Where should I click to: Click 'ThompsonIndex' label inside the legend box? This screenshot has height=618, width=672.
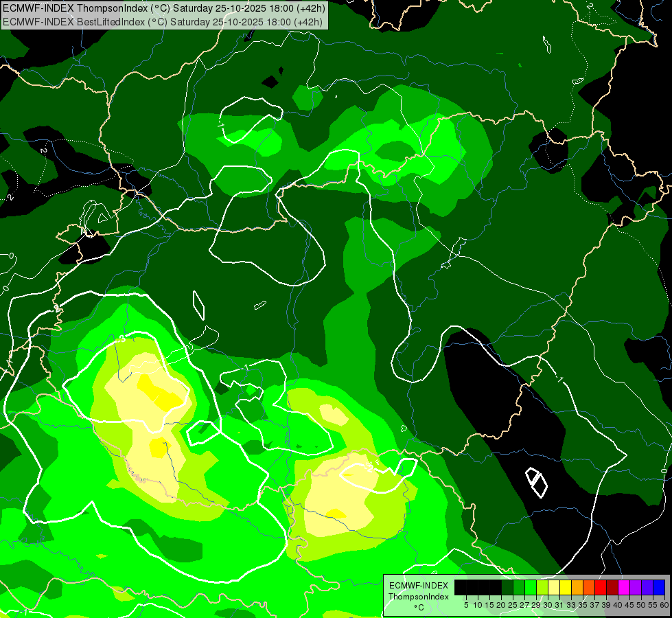(419, 597)
